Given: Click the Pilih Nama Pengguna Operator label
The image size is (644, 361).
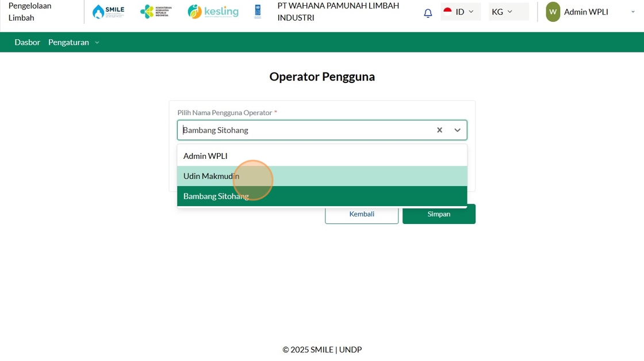Looking at the screenshot, I should coord(225,113).
